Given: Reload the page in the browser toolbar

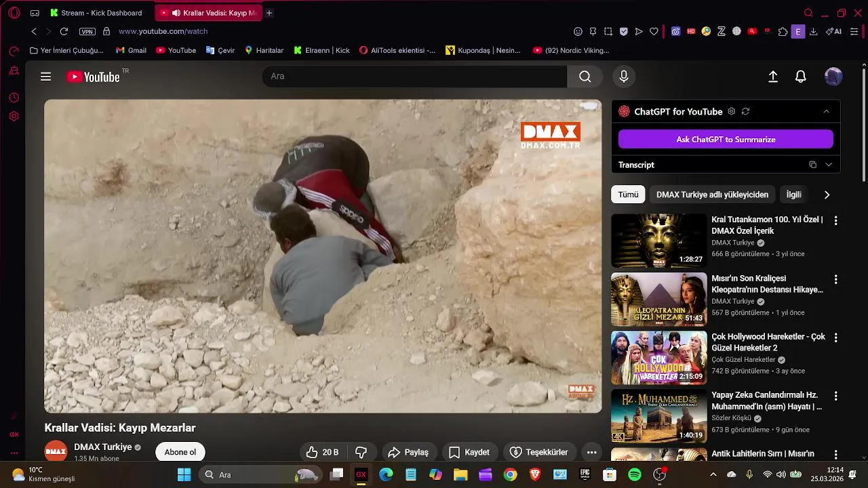Looking at the screenshot, I should (64, 31).
